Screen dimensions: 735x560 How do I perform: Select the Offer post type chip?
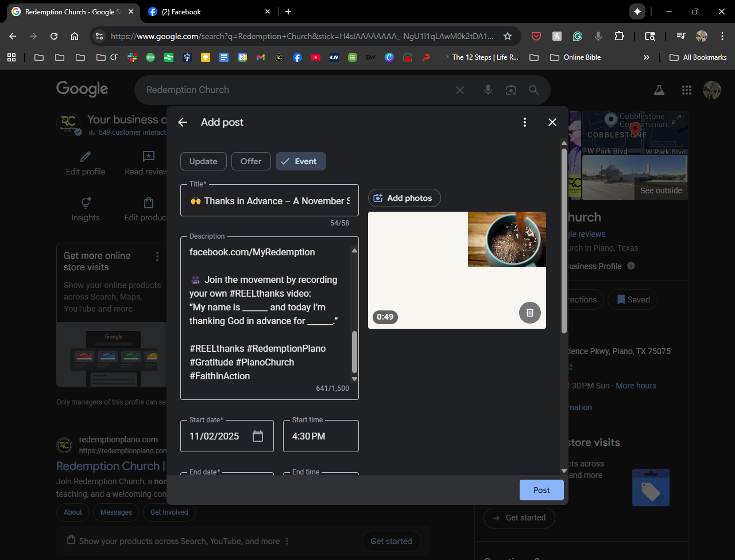click(251, 161)
